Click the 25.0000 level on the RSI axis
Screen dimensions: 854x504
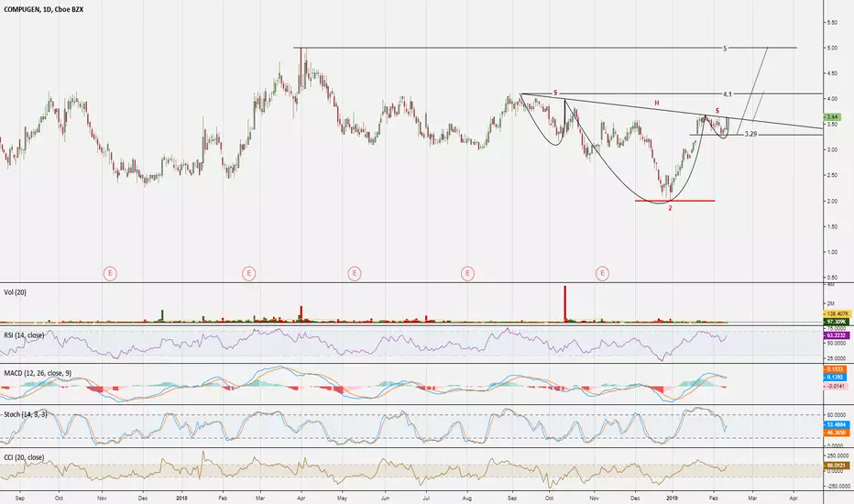838,358
